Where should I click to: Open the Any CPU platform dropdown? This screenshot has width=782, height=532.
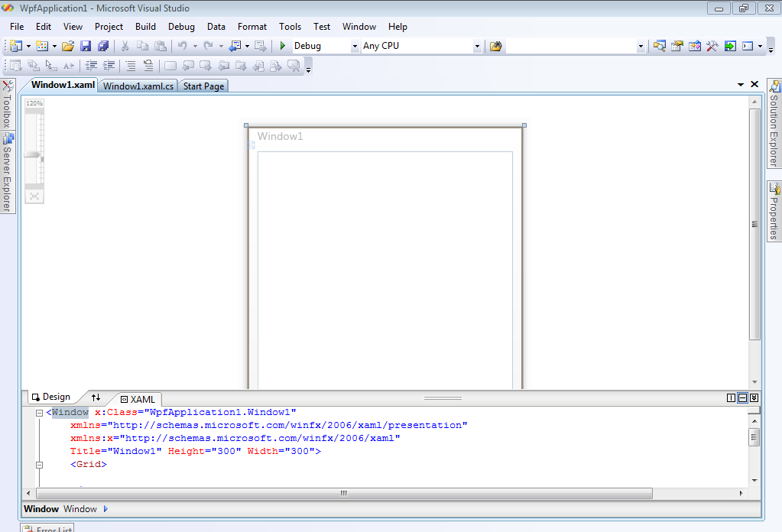click(x=477, y=47)
